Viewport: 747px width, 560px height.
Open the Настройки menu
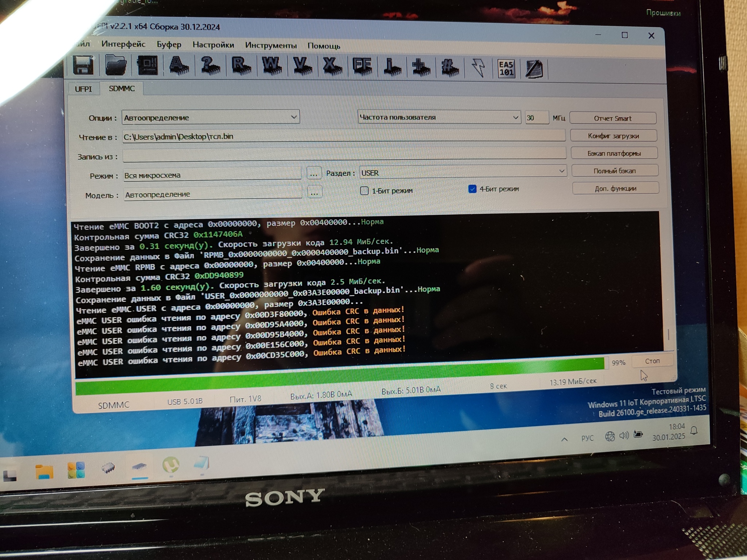coord(213,45)
